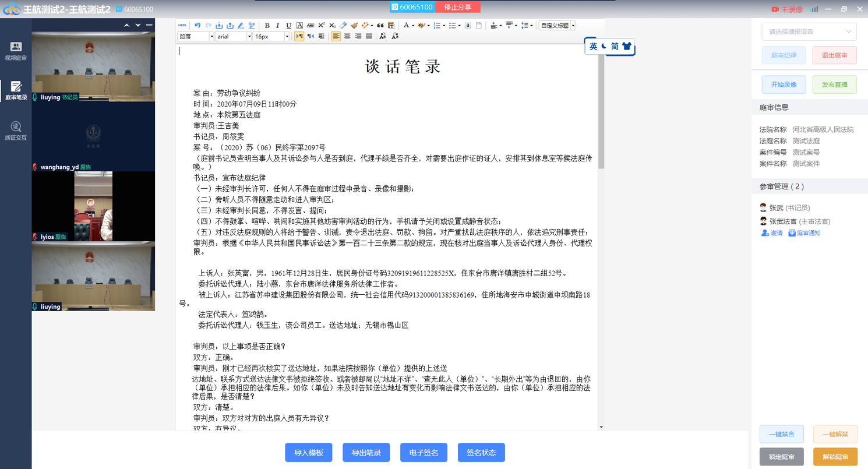The width and height of the screenshot is (868, 469).
Task: Switch to 视频庭审 sidebar tab
Action: (x=16, y=51)
